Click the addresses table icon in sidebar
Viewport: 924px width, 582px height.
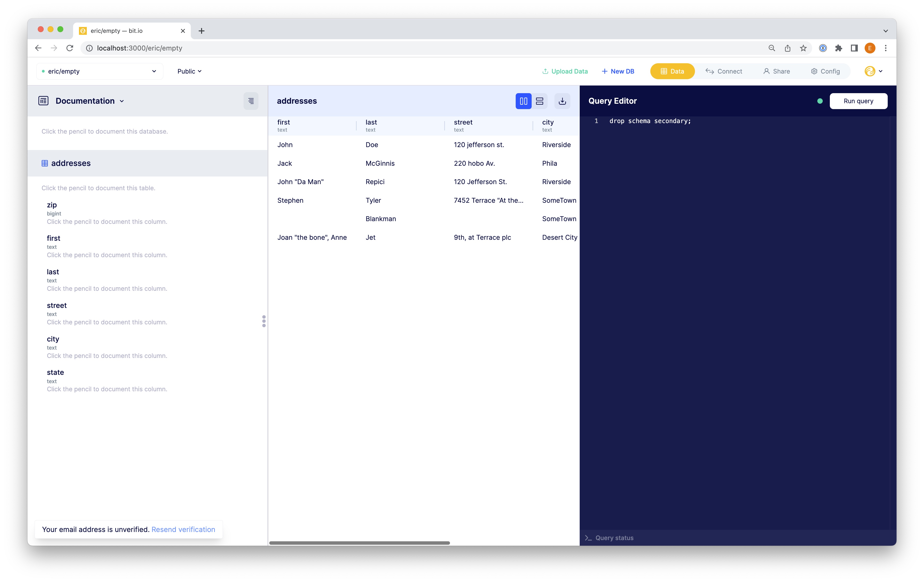[45, 163]
